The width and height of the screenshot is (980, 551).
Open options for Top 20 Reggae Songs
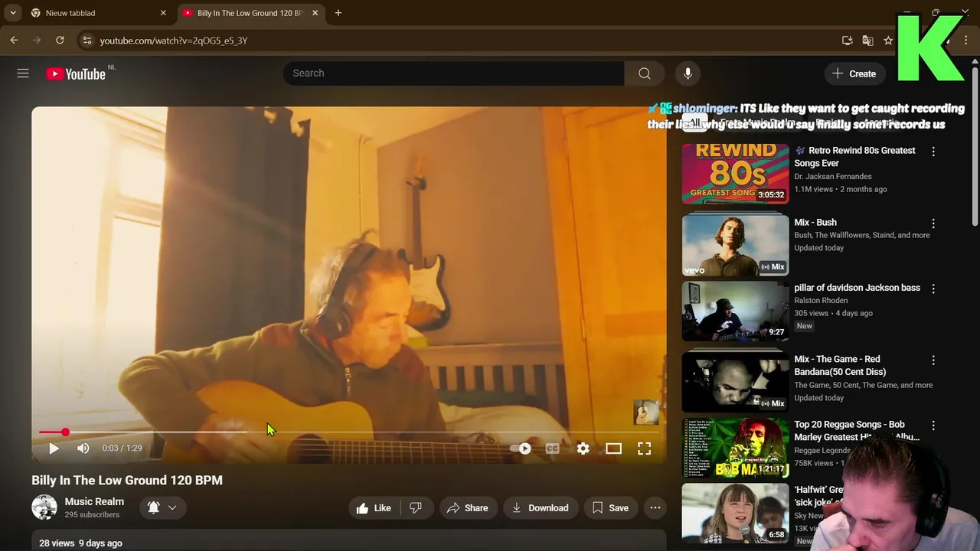coord(933,425)
